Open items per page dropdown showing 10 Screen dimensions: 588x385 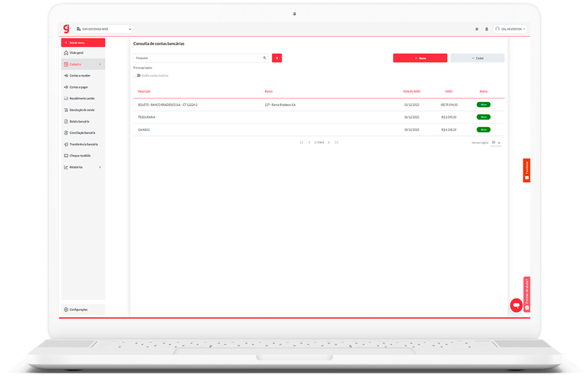[x=496, y=142]
